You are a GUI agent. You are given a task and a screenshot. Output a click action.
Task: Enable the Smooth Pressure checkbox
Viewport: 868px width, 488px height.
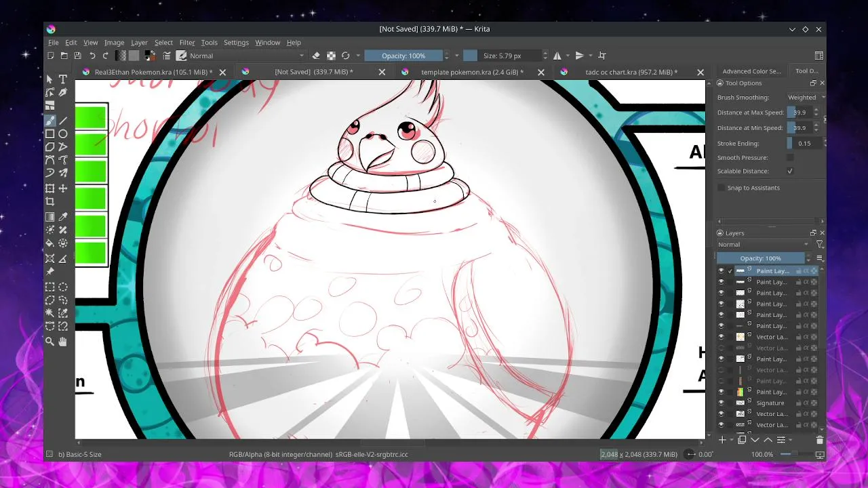point(790,158)
